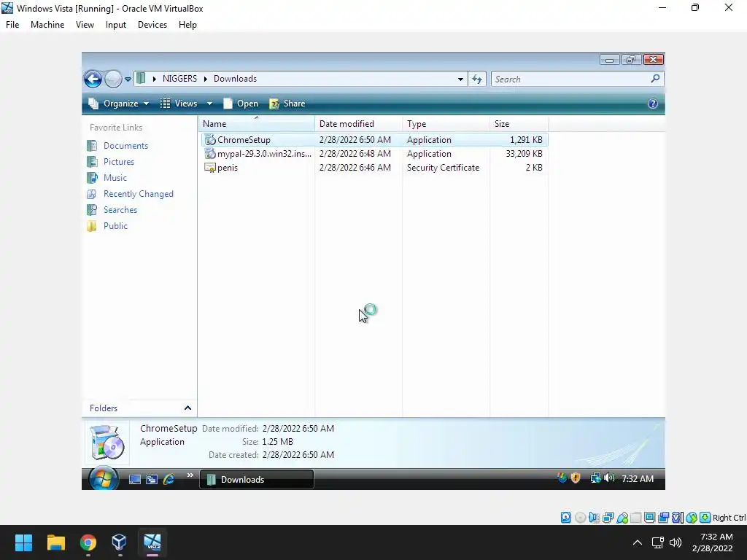Image resolution: width=747 pixels, height=560 pixels.
Task: Expand address bar previous locations dropdown
Action: coord(460,79)
